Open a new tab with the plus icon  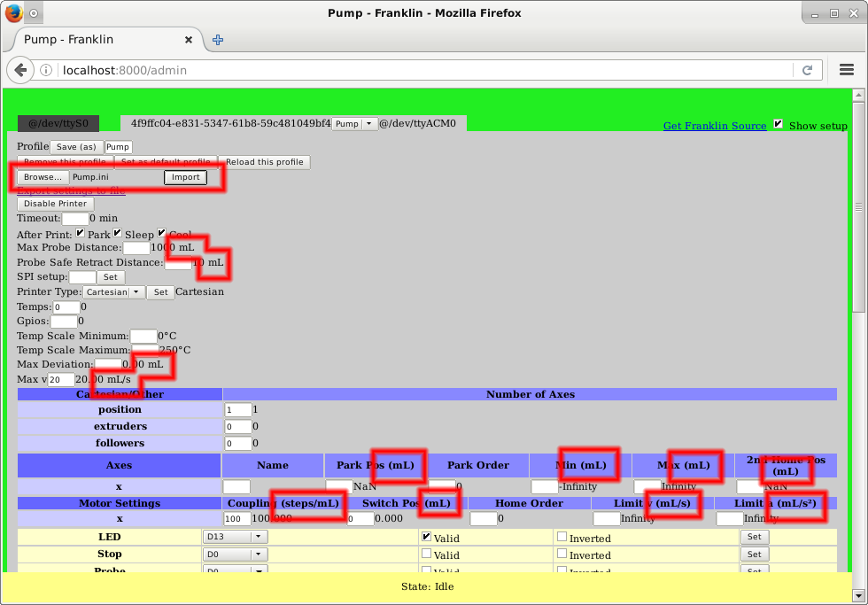tap(218, 40)
